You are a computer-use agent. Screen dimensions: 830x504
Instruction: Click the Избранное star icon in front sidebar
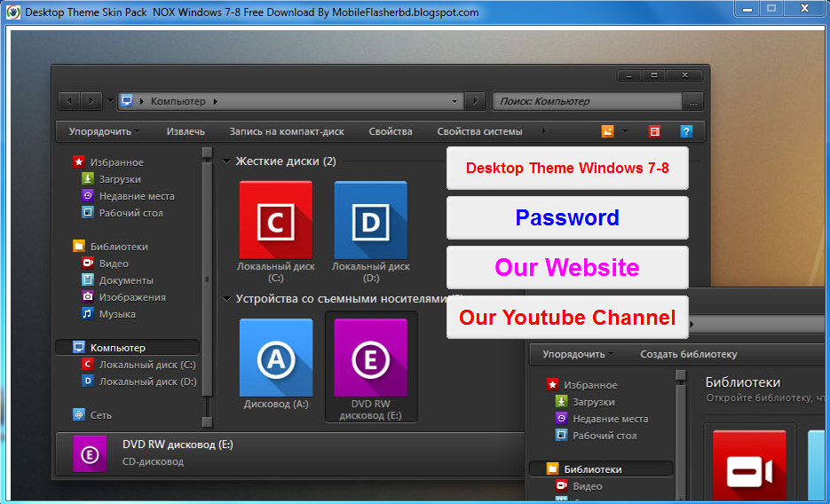[x=79, y=161]
